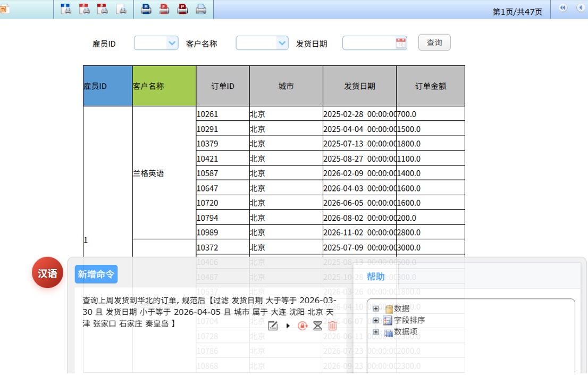588x375 pixels.
Task: Click the dark red 'P' solid printer icon
Action: [x=182, y=9]
